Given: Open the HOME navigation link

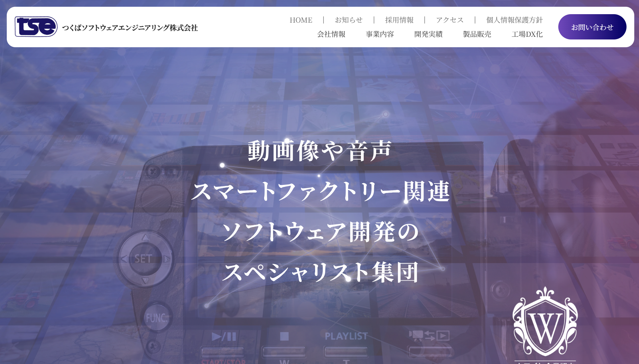Looking at the screenshot, I should 301,20.
